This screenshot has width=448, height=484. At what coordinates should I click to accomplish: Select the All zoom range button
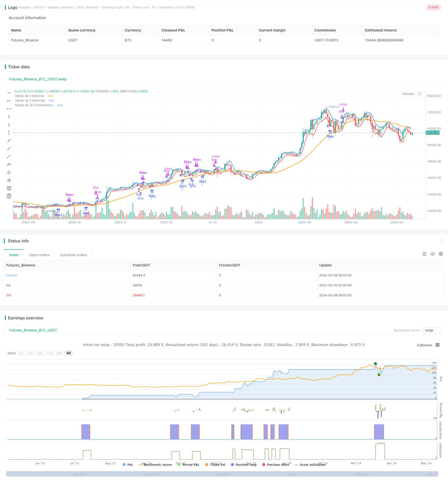pos(69,353)
